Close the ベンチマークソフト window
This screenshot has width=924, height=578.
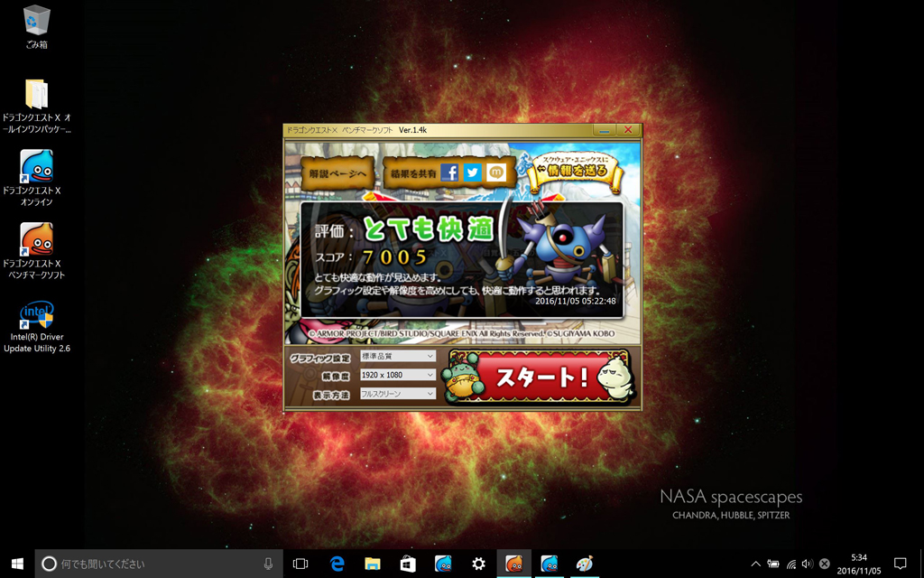point(628,130)
